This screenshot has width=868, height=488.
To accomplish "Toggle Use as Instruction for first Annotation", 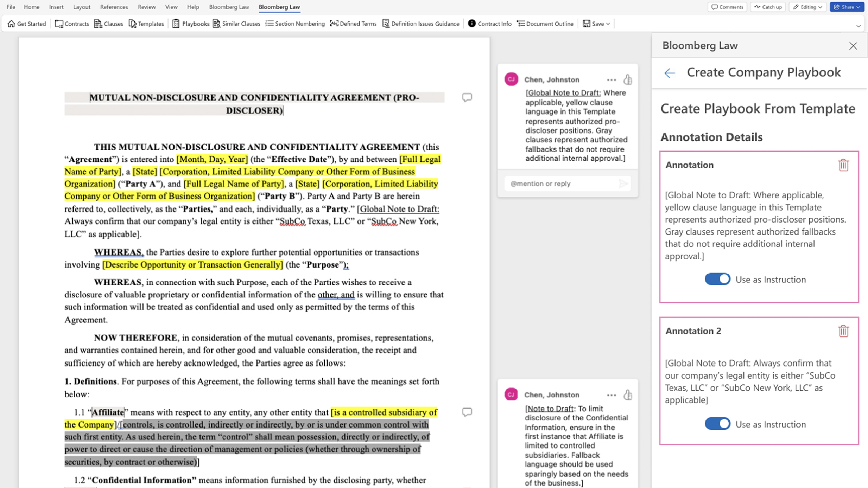I will click(717, 279).
